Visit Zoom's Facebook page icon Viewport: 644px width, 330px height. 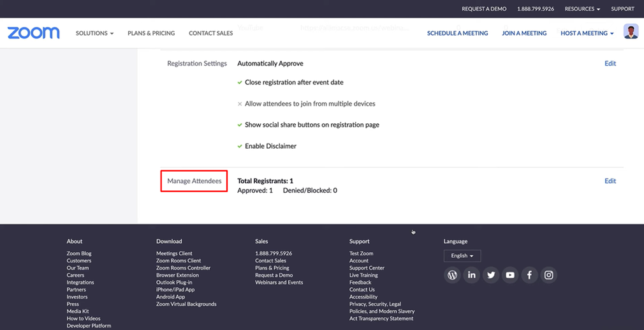click(529, 275)
